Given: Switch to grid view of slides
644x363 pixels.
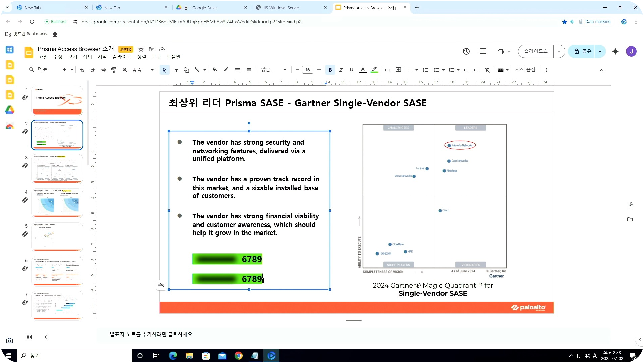Looking at the screenshot, I should click(x=29, y=337).
